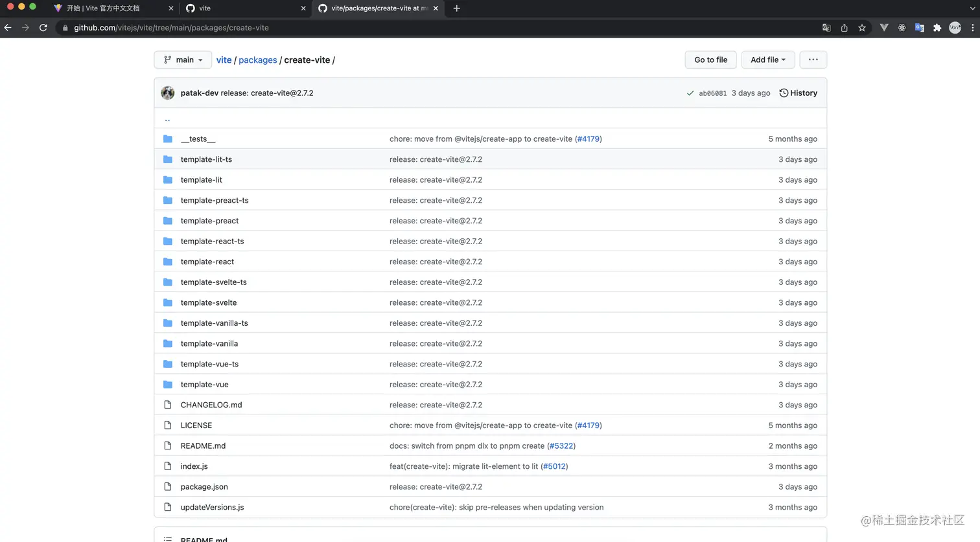
Task: Click patak-dev avatar image
Action: pyautogui.click(x=168, y=93)
